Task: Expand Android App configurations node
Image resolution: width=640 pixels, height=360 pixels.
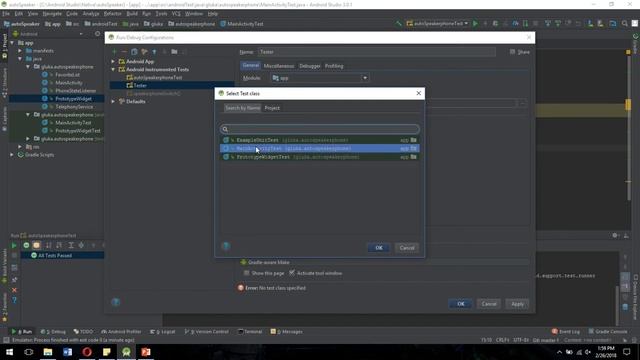Action: pyautogui.click(x=113, y=61)
